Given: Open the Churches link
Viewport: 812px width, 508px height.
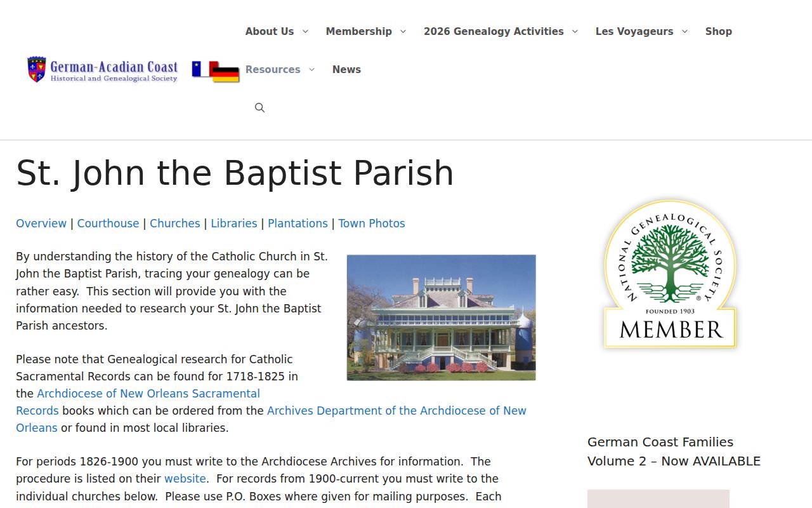Looking at the screenshot, I should pyautogui.click(x=174, y=224).
